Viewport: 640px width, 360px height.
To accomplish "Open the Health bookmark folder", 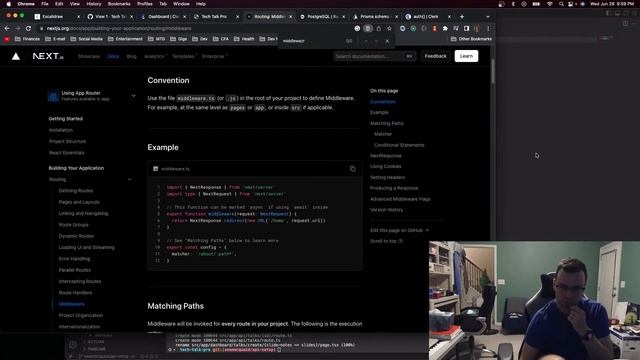I will pyautogui.click(x=244, y=39).
